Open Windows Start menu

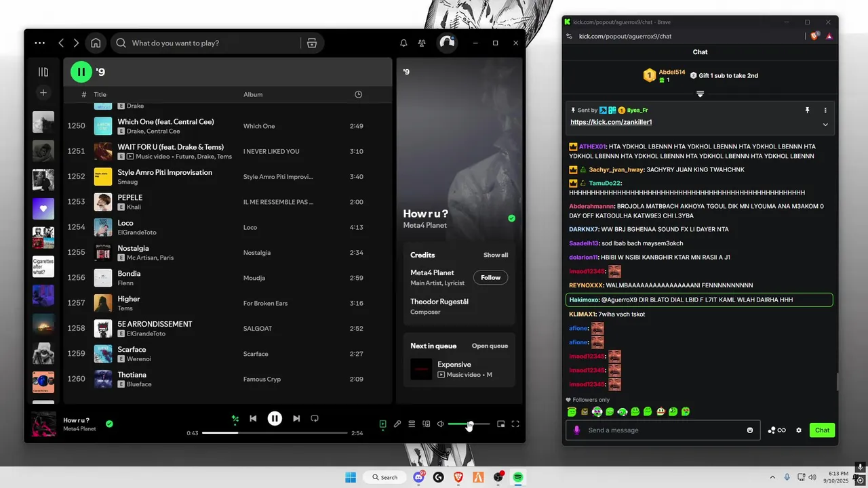[351, 477]
